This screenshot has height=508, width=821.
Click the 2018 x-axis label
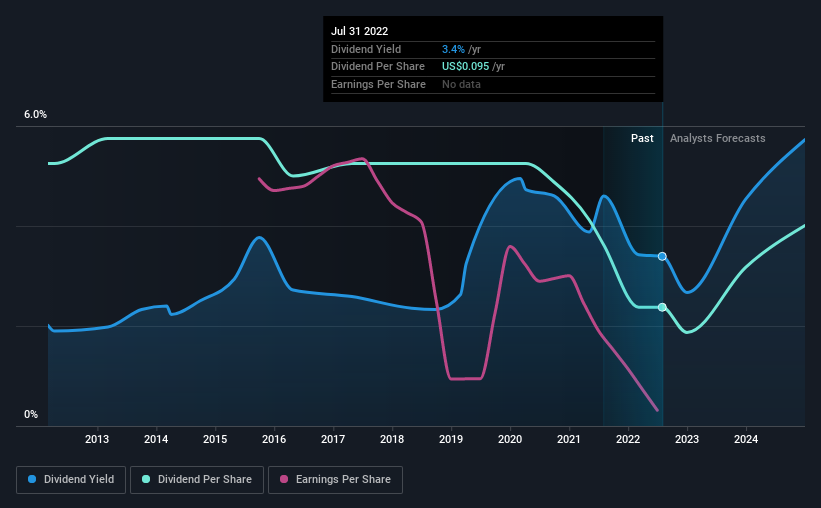point(392,439)
